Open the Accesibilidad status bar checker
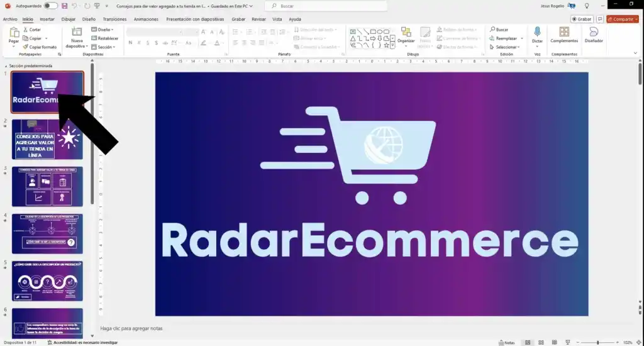This screenshot has width=644, height=346. 82,342
